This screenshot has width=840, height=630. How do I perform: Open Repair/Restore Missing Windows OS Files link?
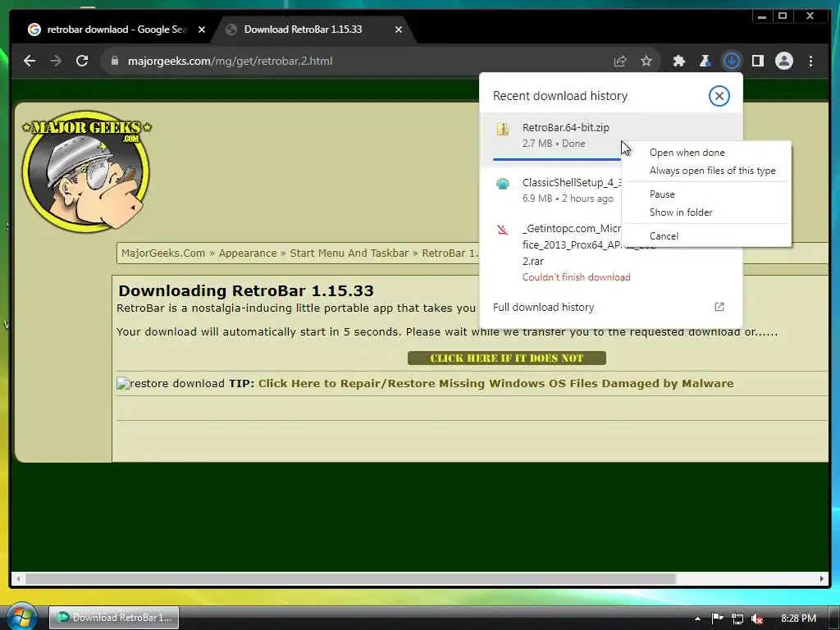[x=495, y=384]
